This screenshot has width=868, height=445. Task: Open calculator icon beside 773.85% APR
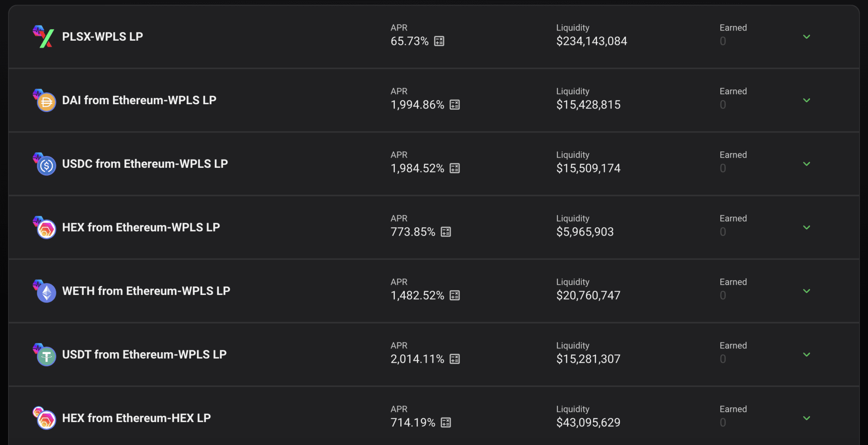[446, 232]
